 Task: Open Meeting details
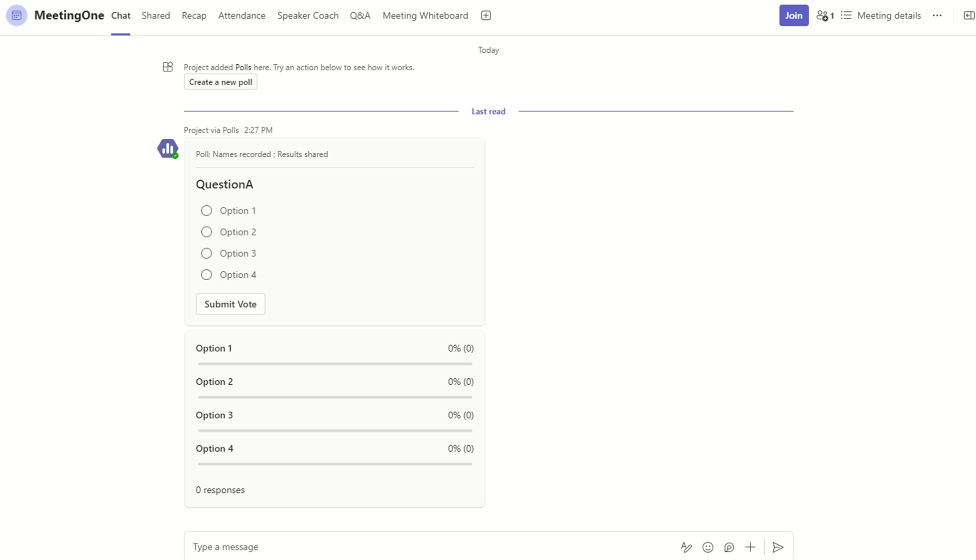tap(881, 15)
